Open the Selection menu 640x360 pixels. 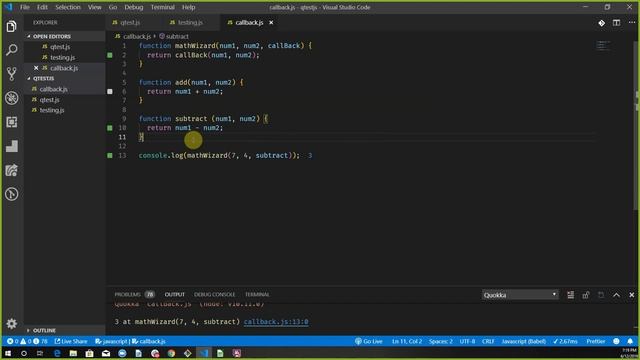[68, 7]
